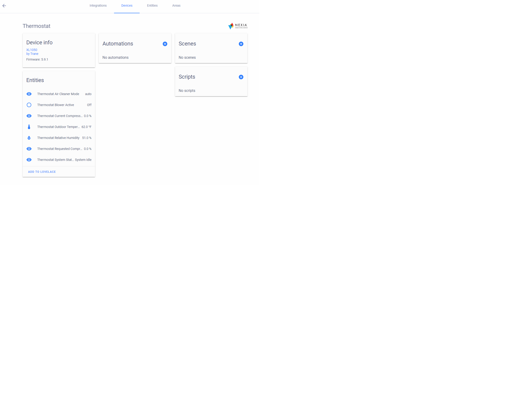Open the Areas tab
The width and height of the screenshot is (532, 399).
[x=176, y=5]
